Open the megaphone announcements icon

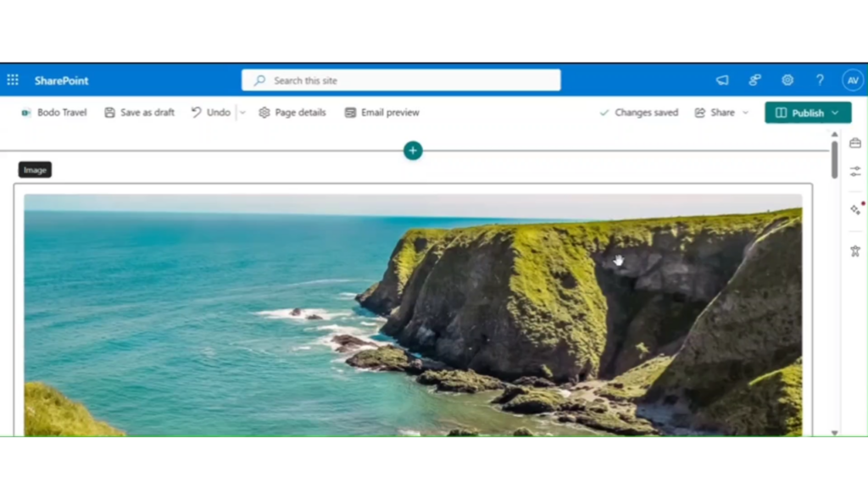pyautogui.click(x=722, y=80)
